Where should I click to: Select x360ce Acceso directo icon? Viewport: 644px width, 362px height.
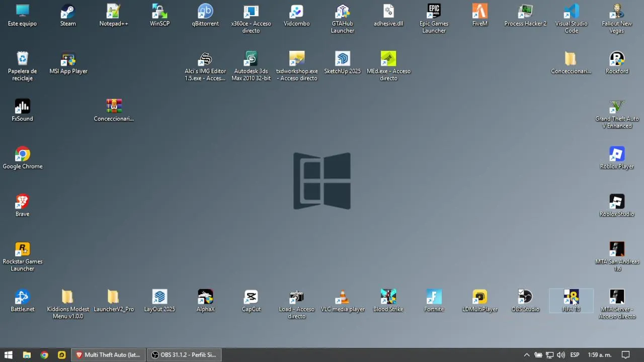coord(251,19)
